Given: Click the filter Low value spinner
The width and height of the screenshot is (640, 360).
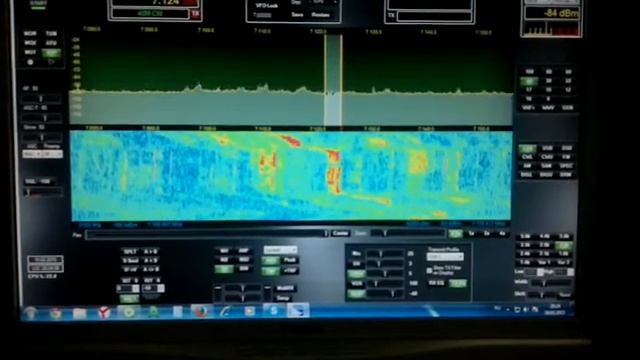Looking at the screenshot, I should pyautogui.click(x=534, y=272).
